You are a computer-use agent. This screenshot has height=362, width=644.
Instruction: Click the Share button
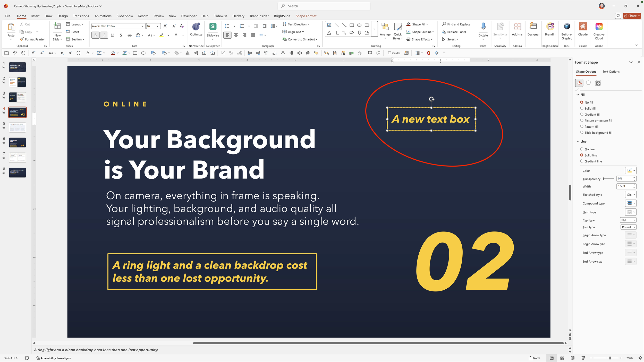632,16
